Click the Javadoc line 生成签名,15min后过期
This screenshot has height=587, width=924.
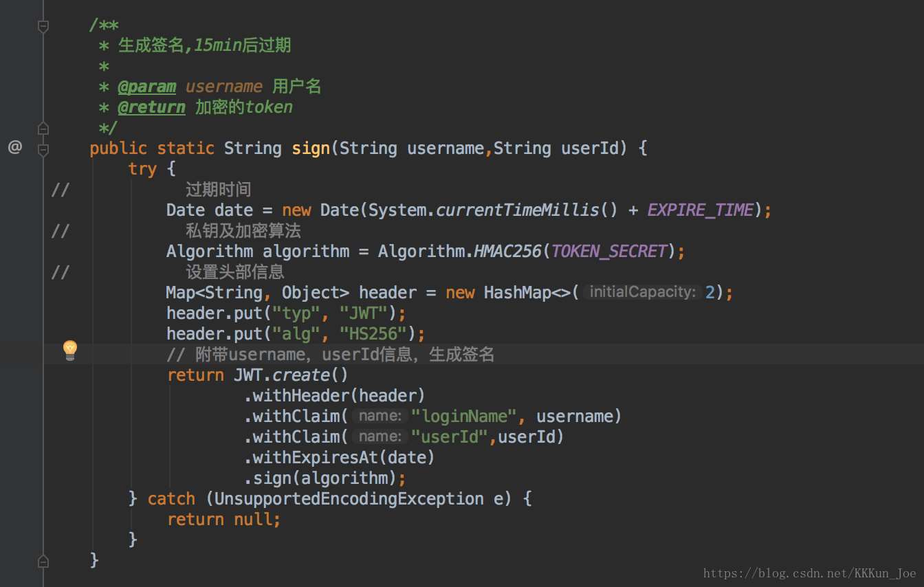[205, 45]
